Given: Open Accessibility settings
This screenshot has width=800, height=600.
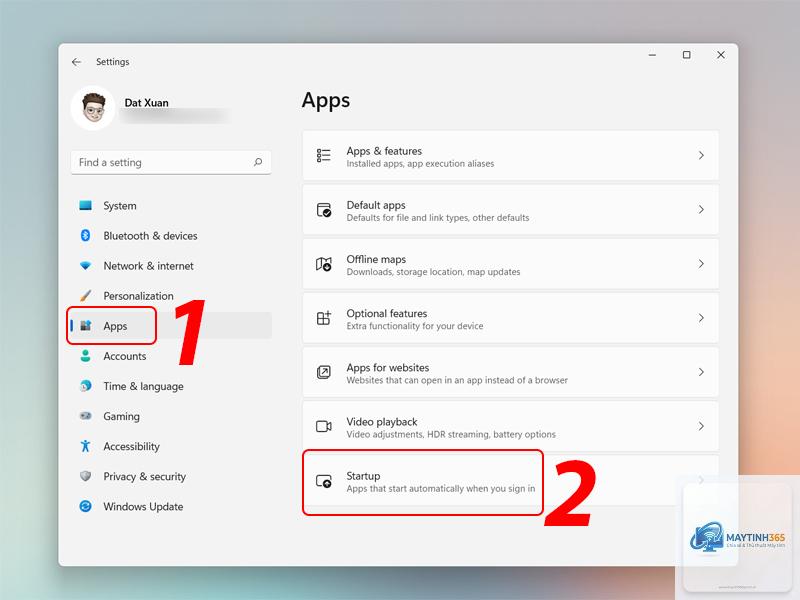Looking at the screenshot, I should click(x=171, y=446).
